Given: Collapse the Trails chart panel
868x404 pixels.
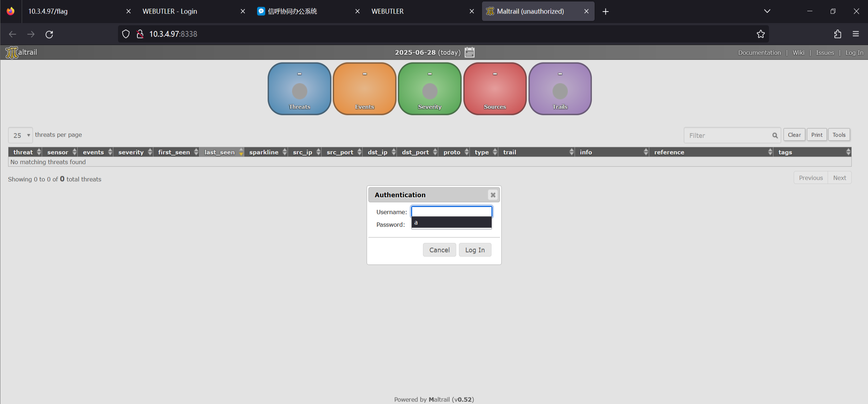Looking at the screenshot, I should (x=560, y=74).
